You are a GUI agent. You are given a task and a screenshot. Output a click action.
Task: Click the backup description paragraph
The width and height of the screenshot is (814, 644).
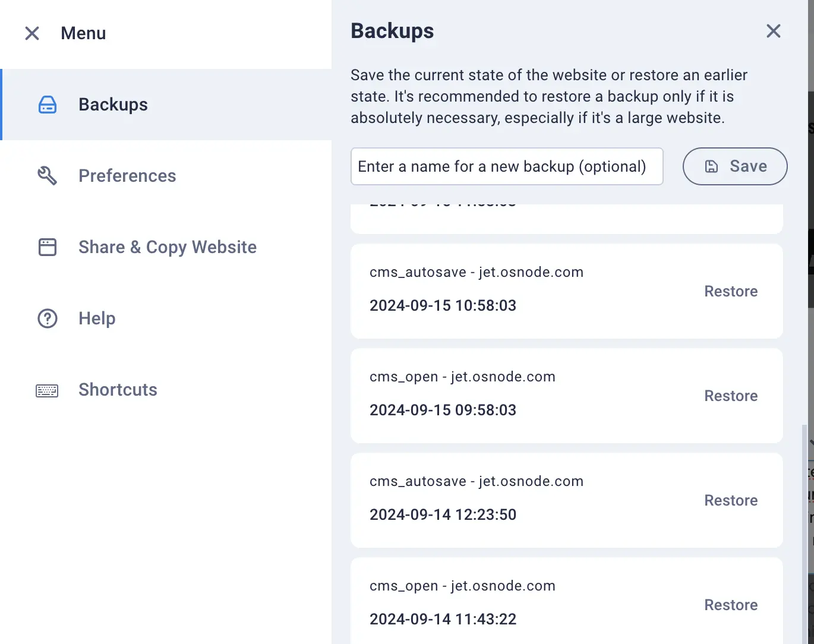tap(549, 96)
